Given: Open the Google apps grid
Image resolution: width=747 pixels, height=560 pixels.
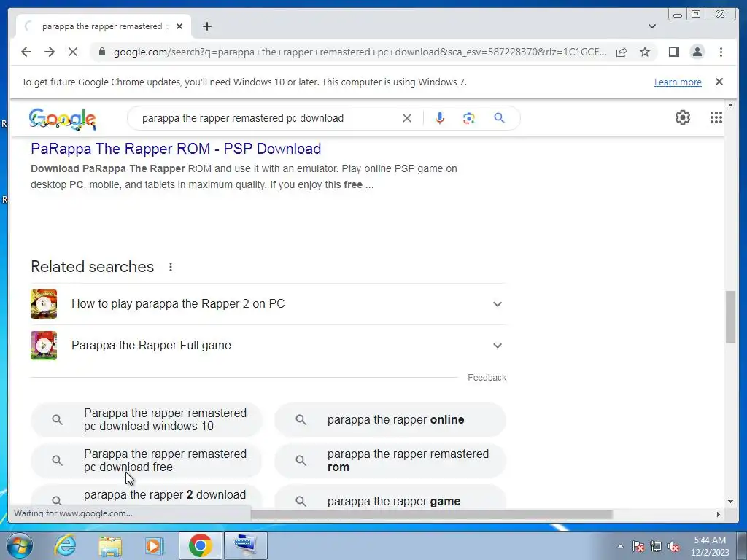Looking at the screenshot, I should point(716,117).
